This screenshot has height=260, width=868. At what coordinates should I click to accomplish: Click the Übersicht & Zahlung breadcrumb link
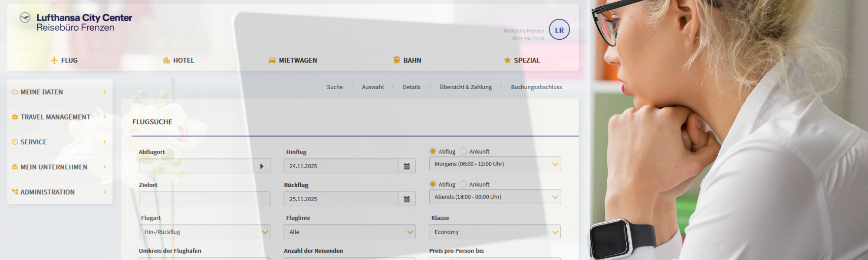(x=465, y=87)
